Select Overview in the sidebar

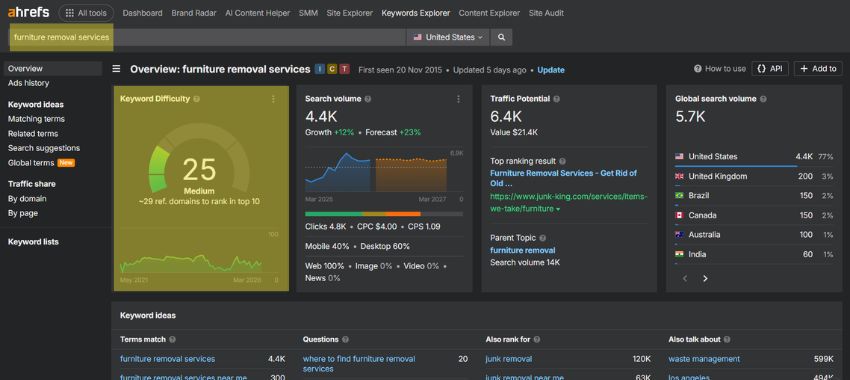pyautogui.click(x=53, y=68)
